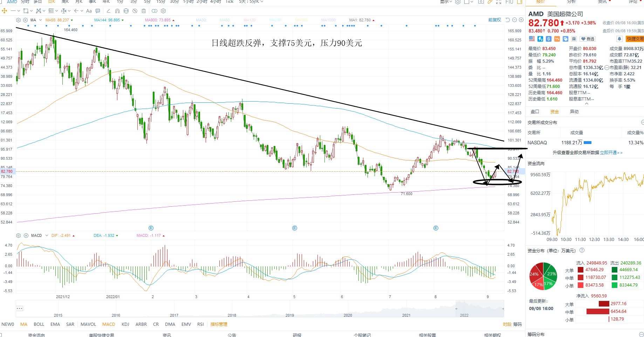Expand the MACD indicator selector dropdown
Viewport: 644px width, 337px height.
[x=47, y=235]
